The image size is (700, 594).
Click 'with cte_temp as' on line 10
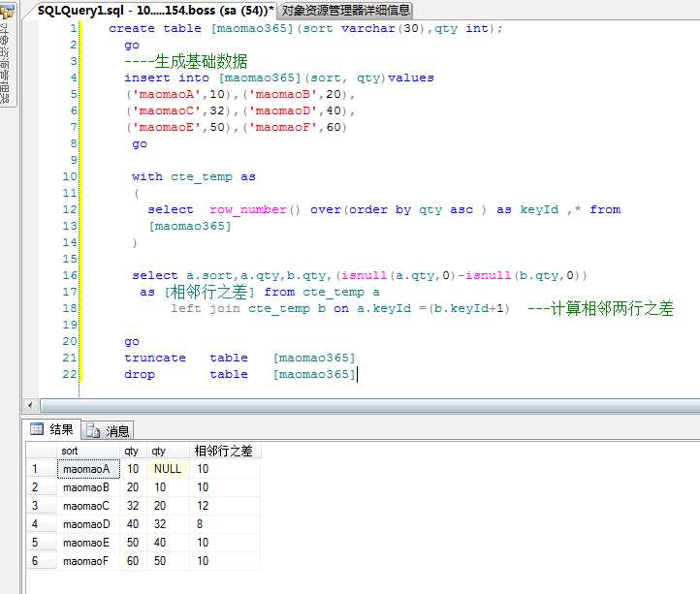(x=193, y=176)
